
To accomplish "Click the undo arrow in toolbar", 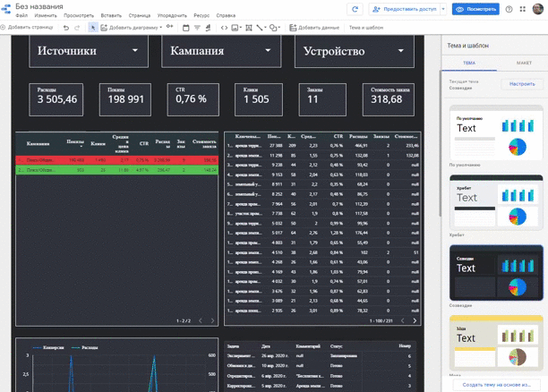I will tap(67, 28).
